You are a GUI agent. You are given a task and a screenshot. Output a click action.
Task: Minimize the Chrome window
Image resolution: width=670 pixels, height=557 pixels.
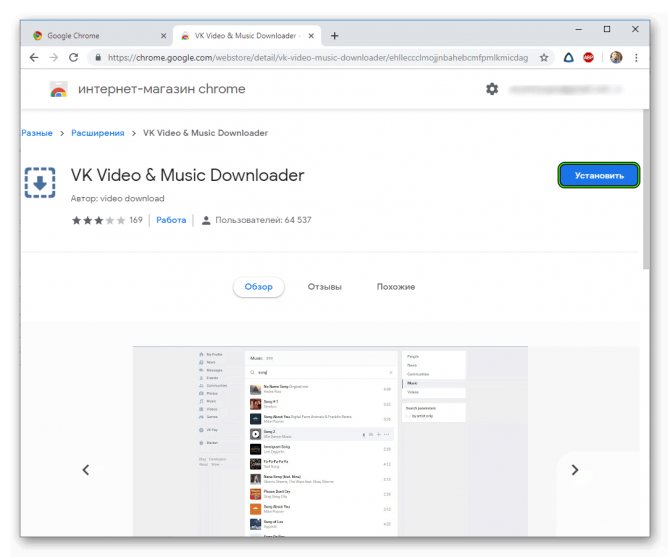click(x=579, y=29)
